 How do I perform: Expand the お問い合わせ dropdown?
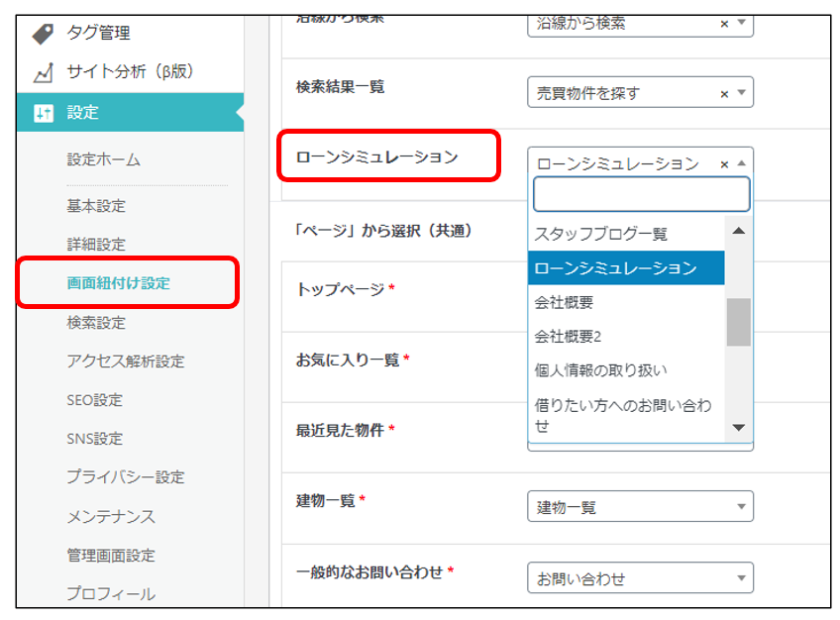639,577
